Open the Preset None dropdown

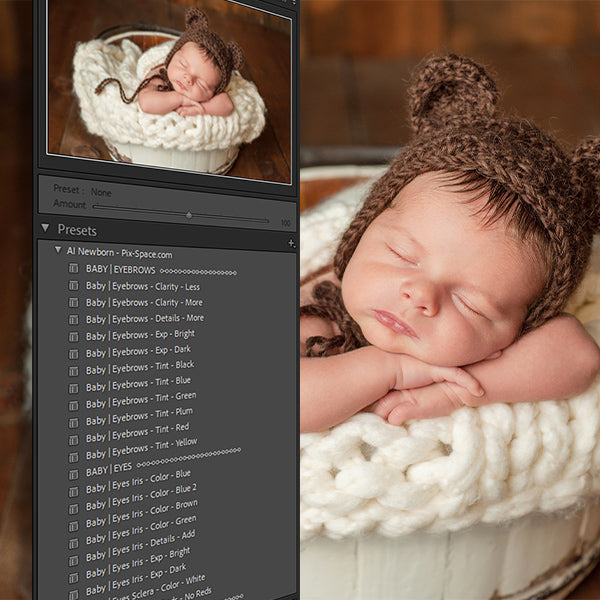[x=100, y=192]
